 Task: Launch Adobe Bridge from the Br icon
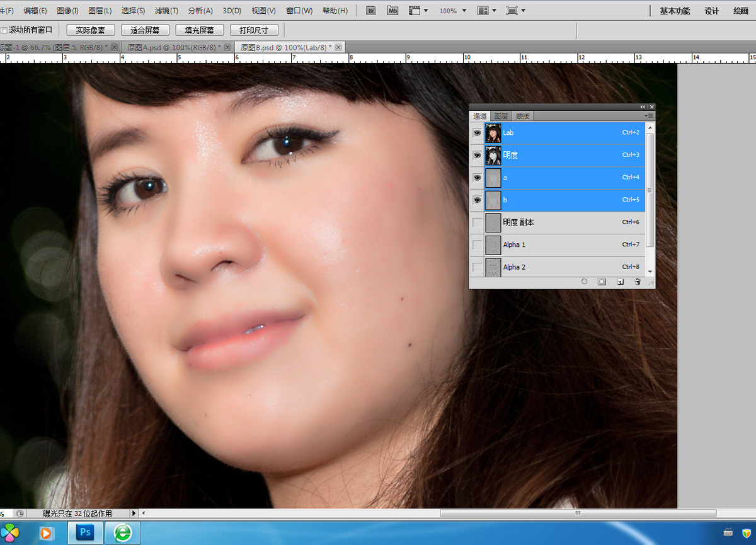(x=372, y=11)
